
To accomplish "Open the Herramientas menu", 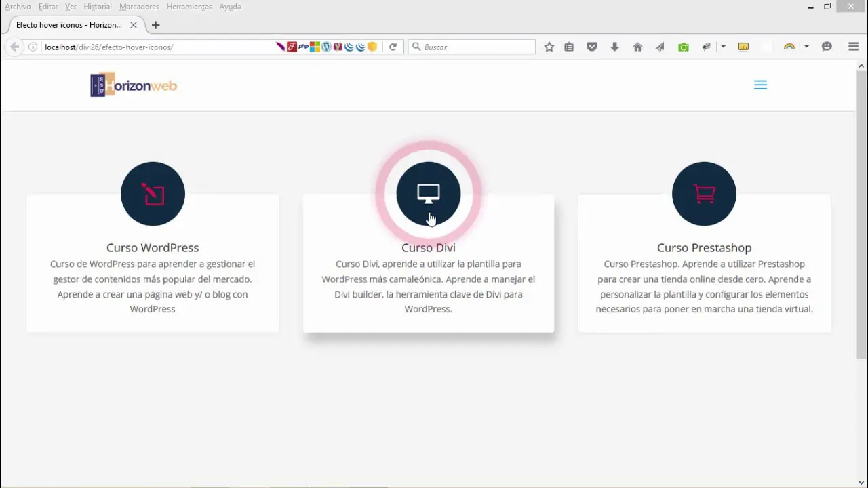I will tap(189, 7).
